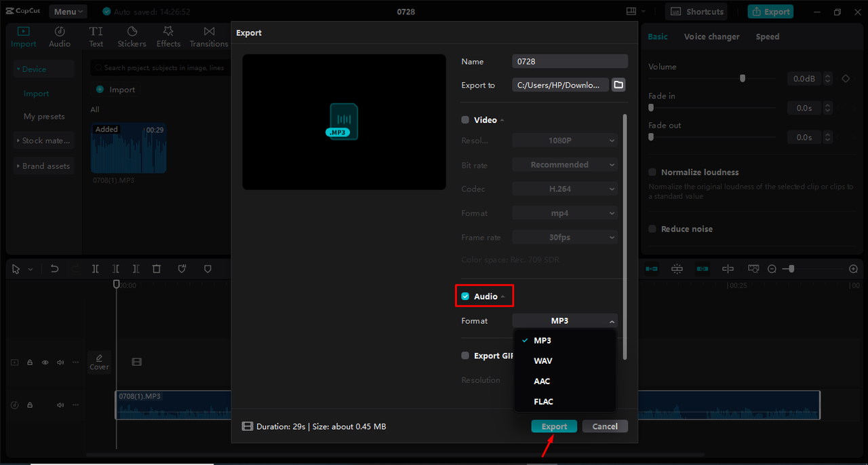The width and height of the screenshot is (868, 465).
Task: Click the volume keyframe diamond icon
Action: coord(846,79)
